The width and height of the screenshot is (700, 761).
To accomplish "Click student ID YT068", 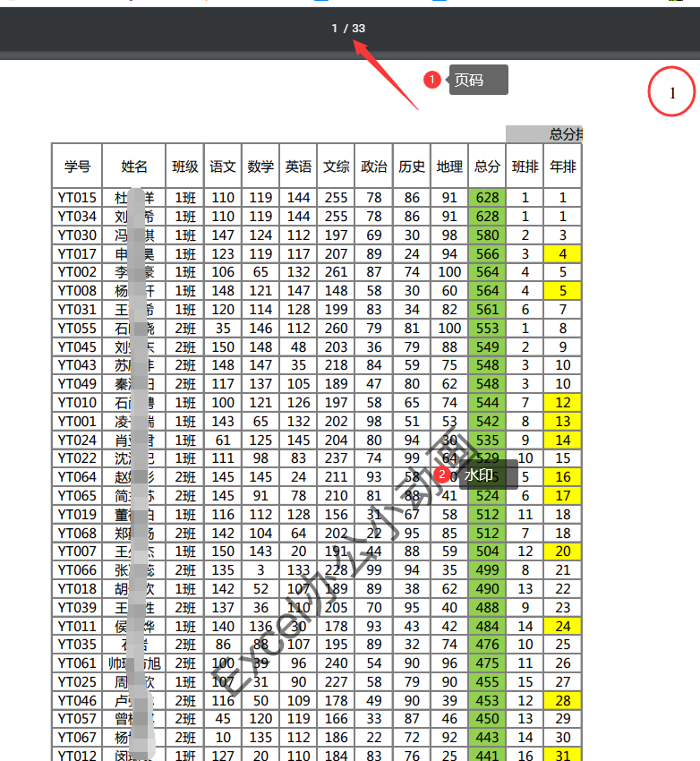I will tap(77, 534).
